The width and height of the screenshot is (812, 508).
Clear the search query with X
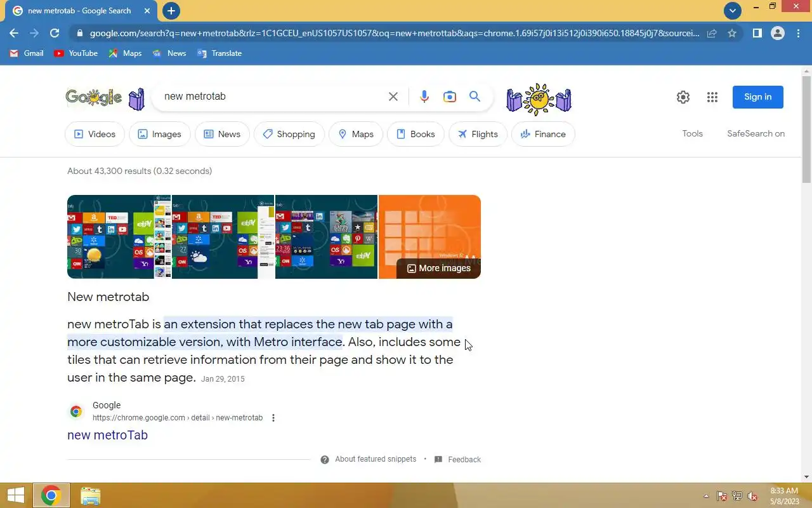[393, 97]
